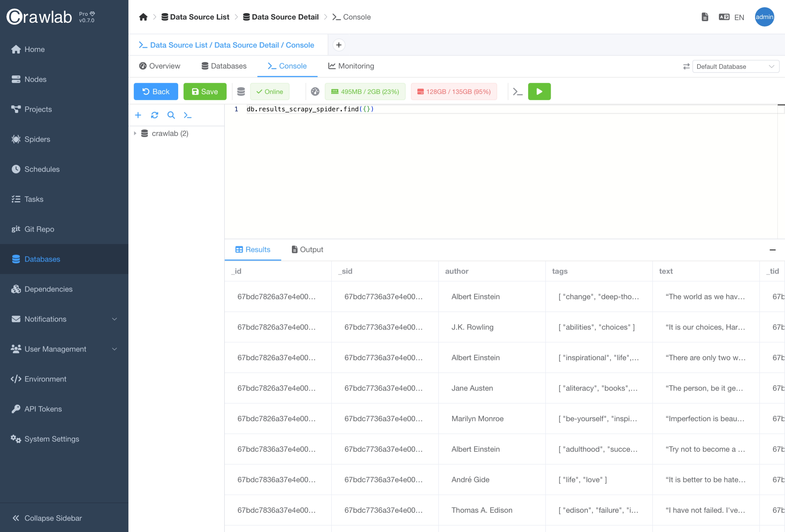Open the Output tab

pos(307,250)
